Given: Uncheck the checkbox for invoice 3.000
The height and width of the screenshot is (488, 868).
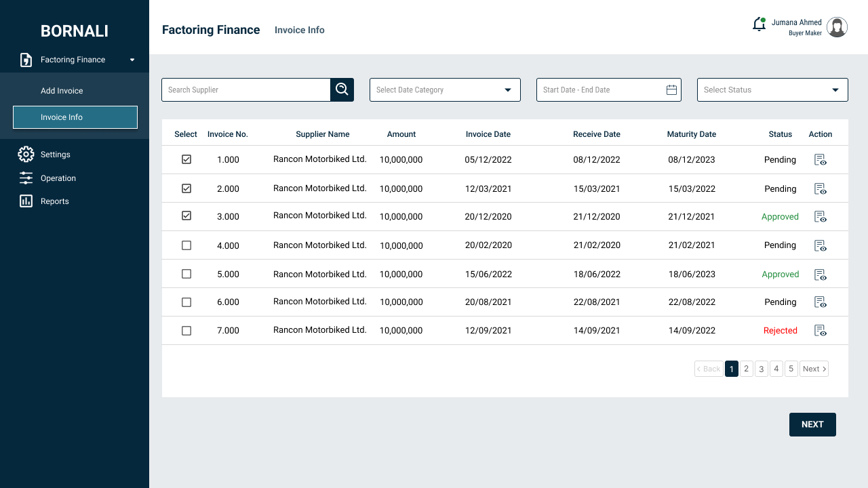Looking at the screenshot, I should click(x=186, y=216).
